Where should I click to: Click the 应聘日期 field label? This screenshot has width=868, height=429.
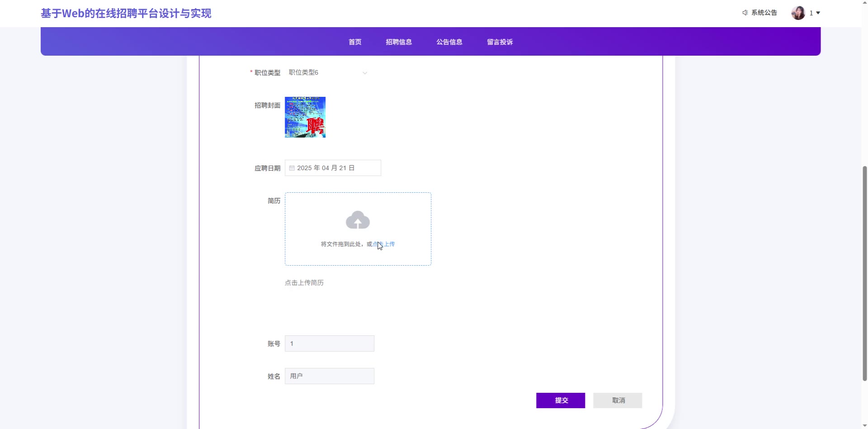pyautogui.click(x=267, y=168)
